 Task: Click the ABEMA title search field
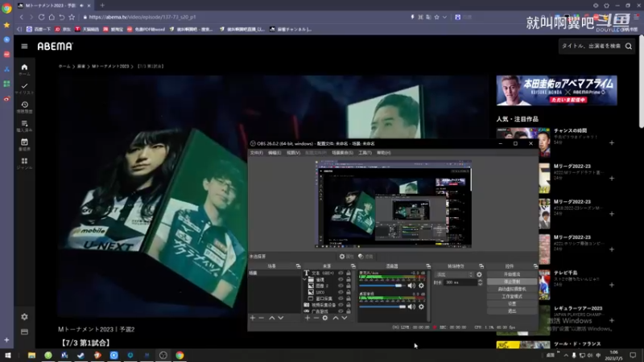pos(591,47)
